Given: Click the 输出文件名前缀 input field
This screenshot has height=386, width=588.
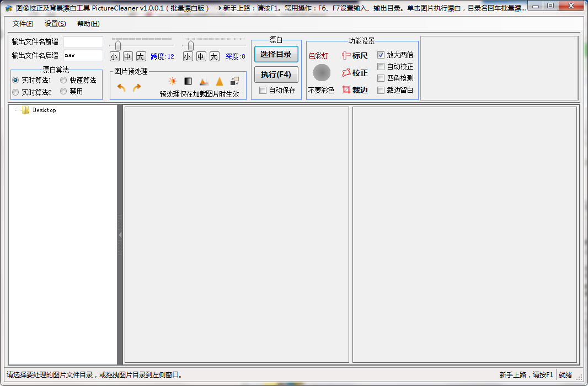Looking at the screenshot, I should coord(83,41).
